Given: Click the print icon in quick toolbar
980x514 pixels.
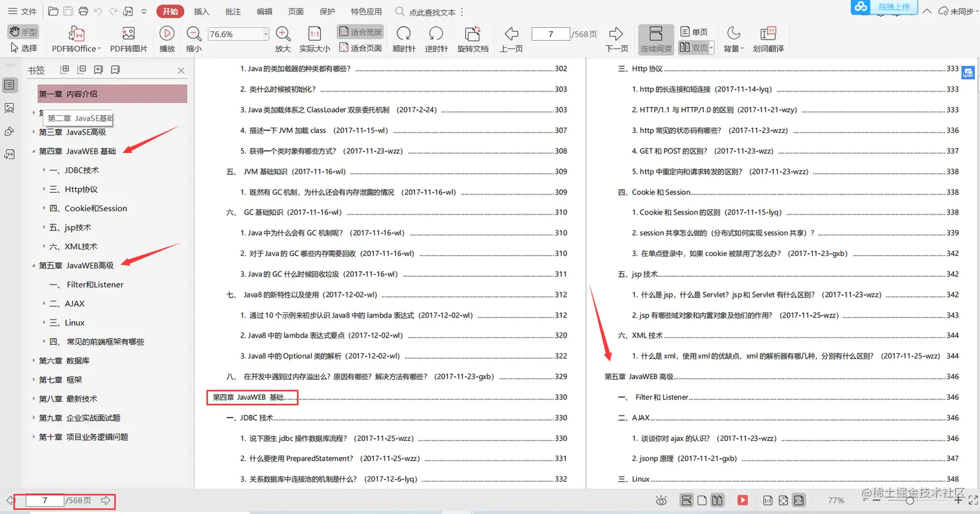Looking at the screenshot, I should pyautogui.click(x=83, y=11).
